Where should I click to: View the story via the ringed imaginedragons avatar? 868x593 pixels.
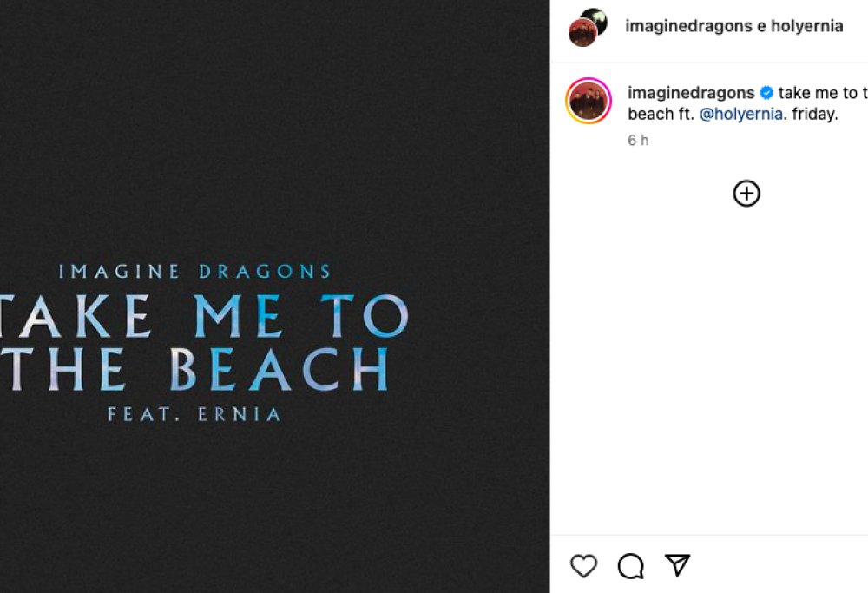coord(589,101)
